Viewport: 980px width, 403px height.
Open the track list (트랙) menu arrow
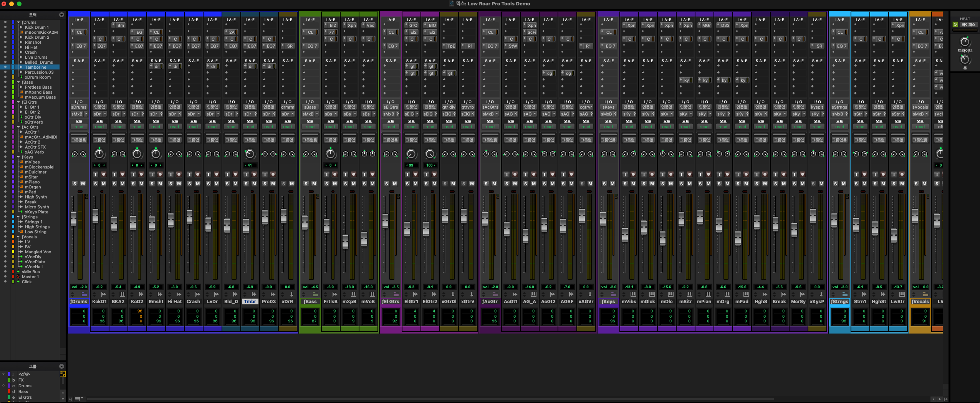click(61, 15)
